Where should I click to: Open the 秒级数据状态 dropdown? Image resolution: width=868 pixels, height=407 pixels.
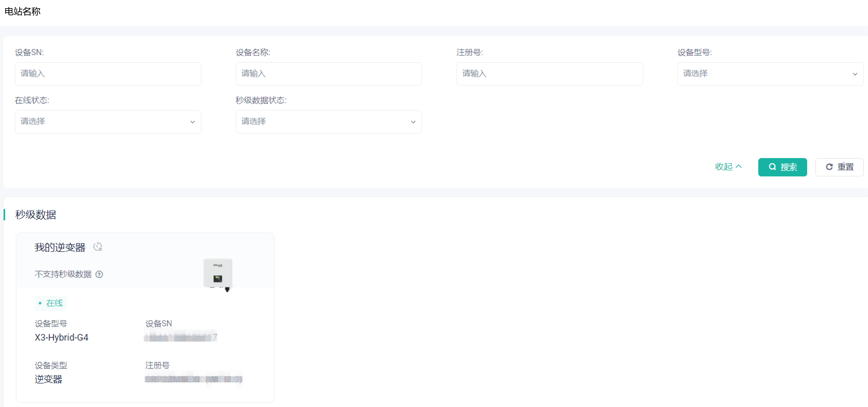[329, 122]
